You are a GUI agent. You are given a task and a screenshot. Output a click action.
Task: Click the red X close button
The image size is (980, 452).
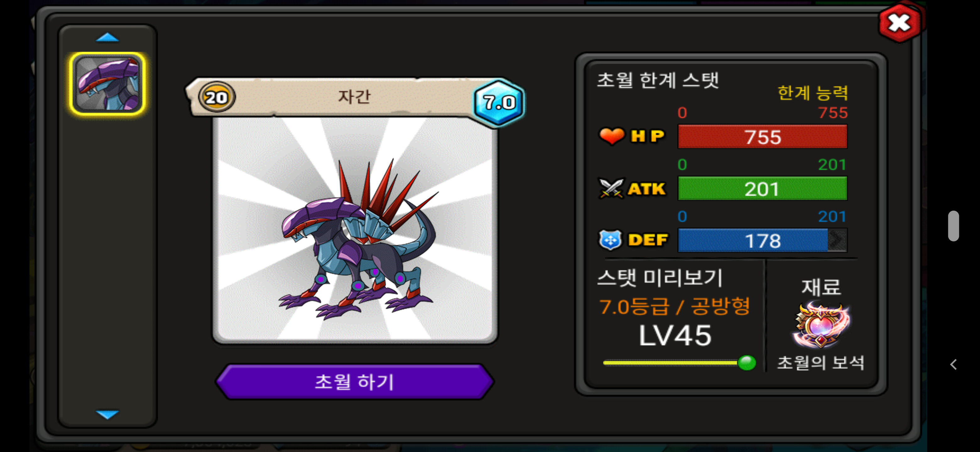(900, 24)
